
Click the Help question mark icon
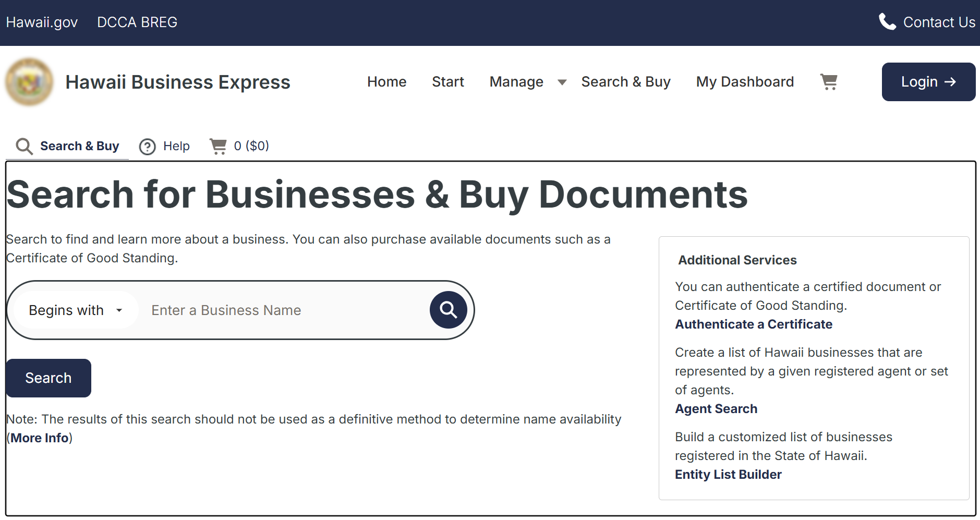[x=148, y=147]
